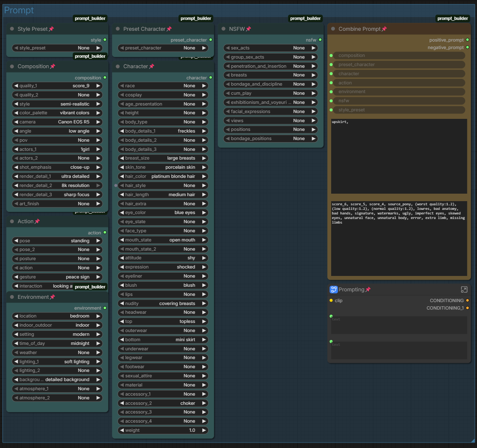Click prompt_builder badge above Preset Character
The image size is (477, 448).
[x=196, y=19]
